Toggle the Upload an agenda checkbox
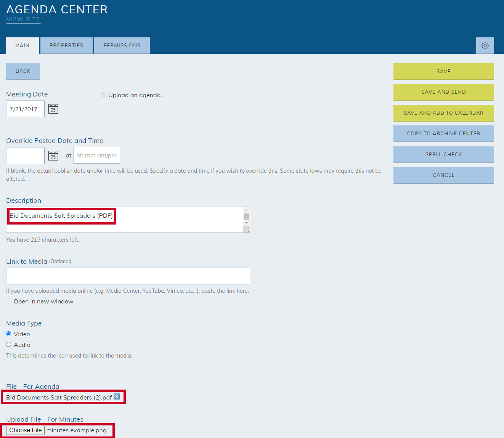Screen dimensions: 504x438 [103, 95]
